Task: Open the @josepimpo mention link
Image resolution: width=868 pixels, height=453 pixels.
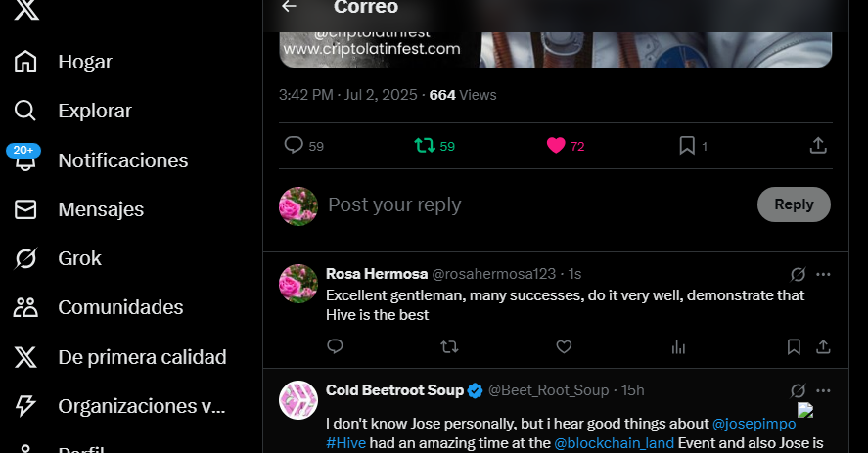Action: [754, 424]
